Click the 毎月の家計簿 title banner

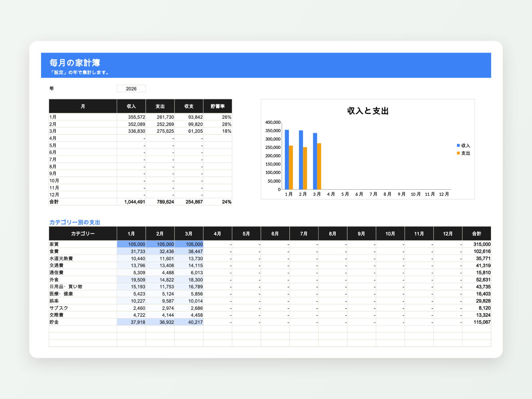pyautogui.click(x=266, y=65)
